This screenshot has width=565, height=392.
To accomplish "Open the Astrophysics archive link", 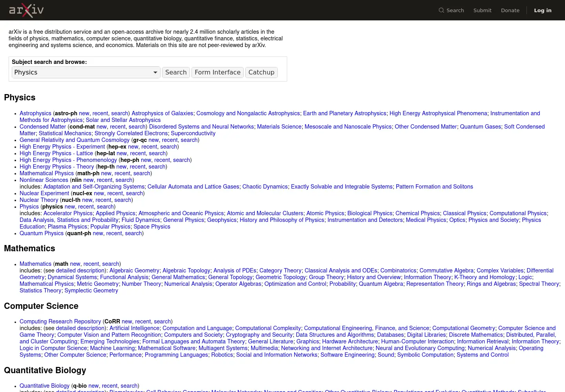I will tap(35, 113).
